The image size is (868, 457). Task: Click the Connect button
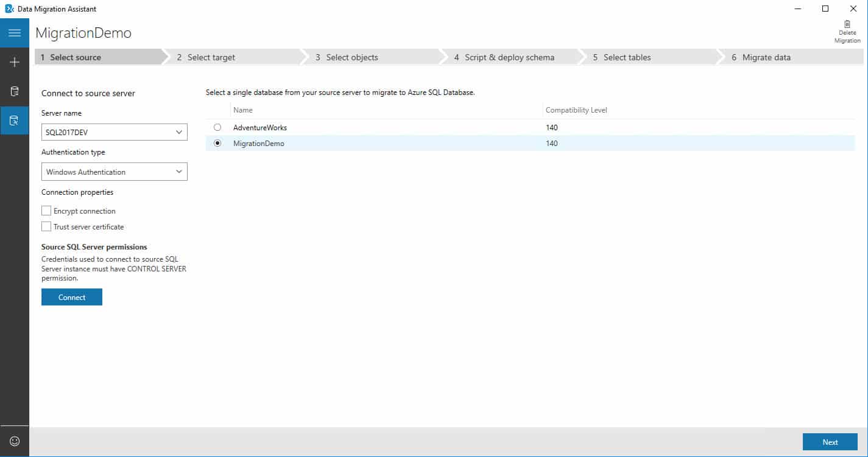(x=72, y=297)
